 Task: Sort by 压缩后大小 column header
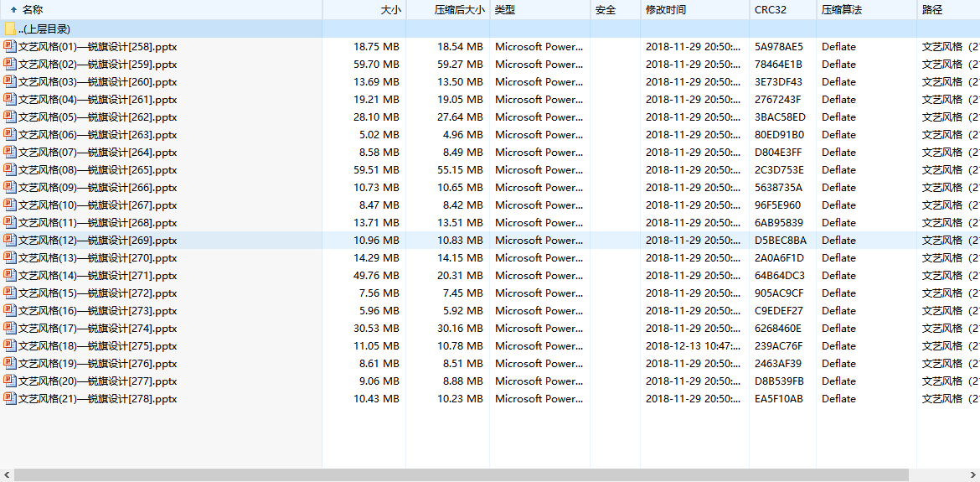click(x=447, y=9)
